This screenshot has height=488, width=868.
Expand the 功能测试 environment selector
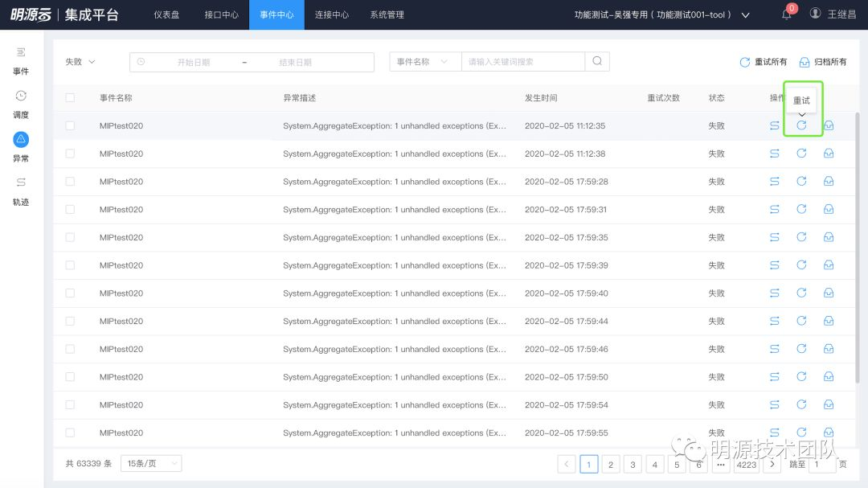click(x=661, y=15)
